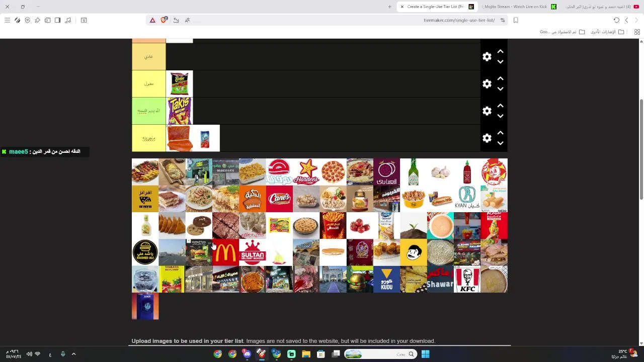Open settings gear for the Cheetos tier row
Viewport: 644px width, 362px height.
[x=487, y=84]
